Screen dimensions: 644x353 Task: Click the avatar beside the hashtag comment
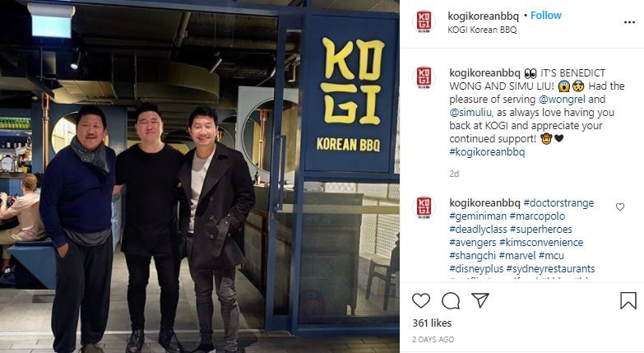tap(424, 207)
